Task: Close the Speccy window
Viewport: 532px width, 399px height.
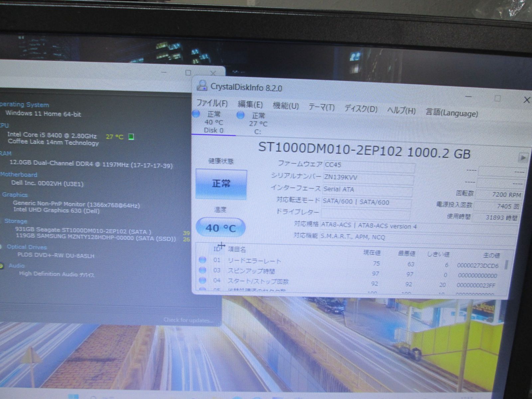Action: [213, 73]
